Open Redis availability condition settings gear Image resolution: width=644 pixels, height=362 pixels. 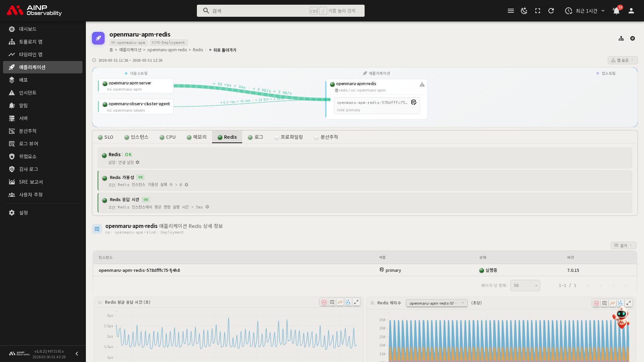click(x=186, y=185)
